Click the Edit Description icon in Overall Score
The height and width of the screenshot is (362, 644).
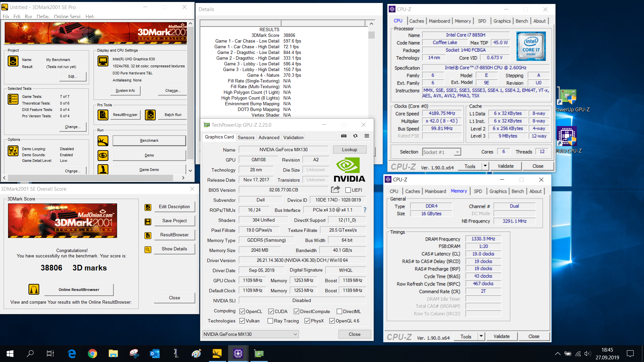click(x=148, y=207)
